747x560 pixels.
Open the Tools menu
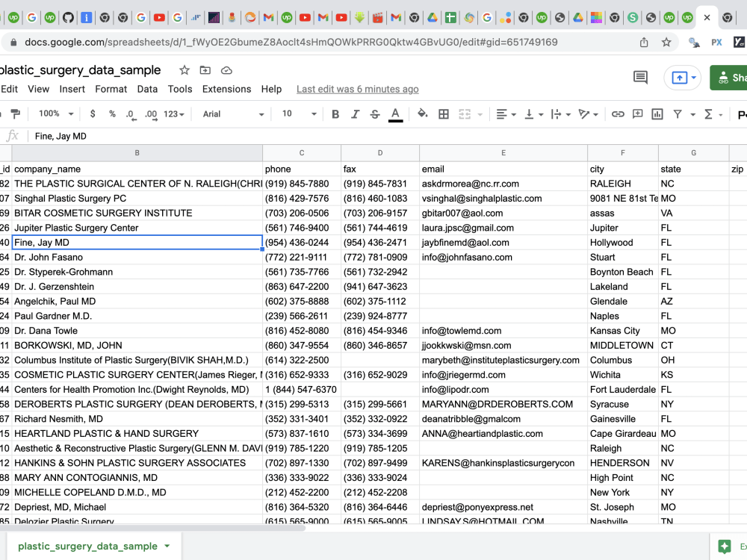tap(180, 89)
